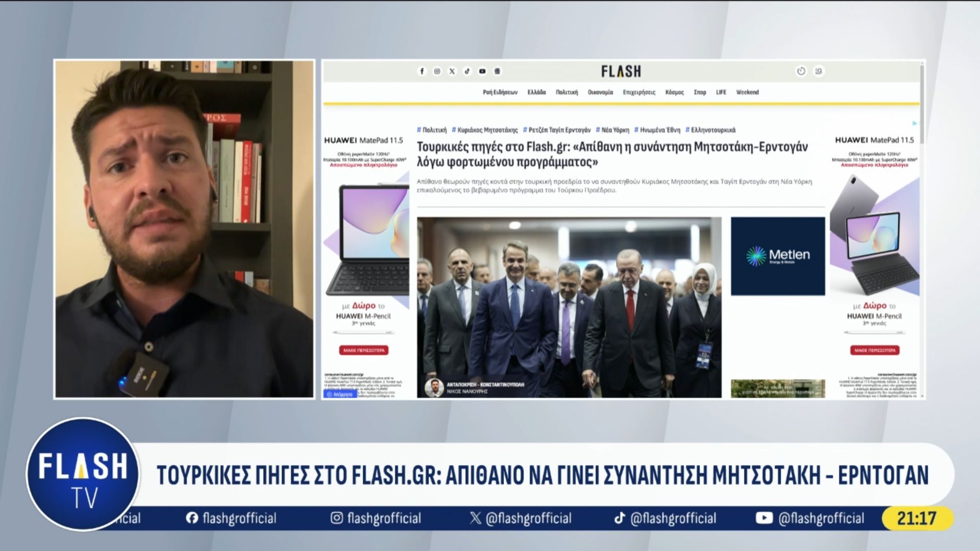Click the article headline about Μητσοτάκη-Ερντογάν

click(x=612, y=155)
